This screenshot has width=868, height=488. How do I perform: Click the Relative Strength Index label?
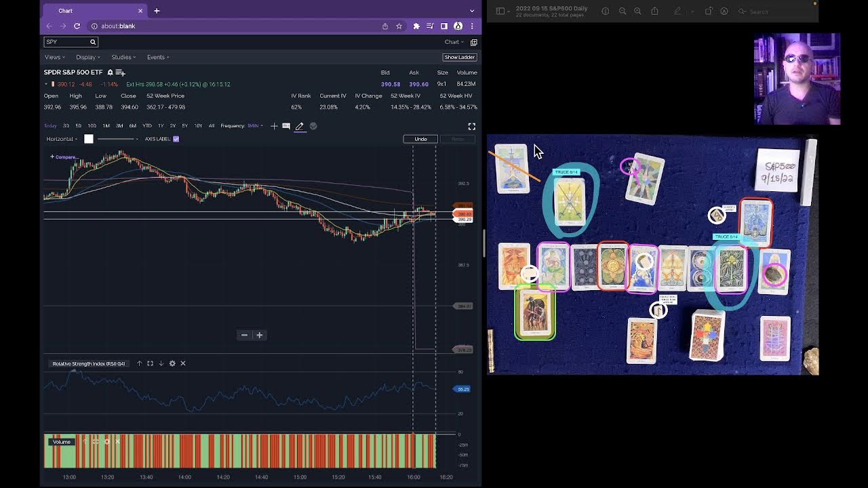[x=89, y=364]
